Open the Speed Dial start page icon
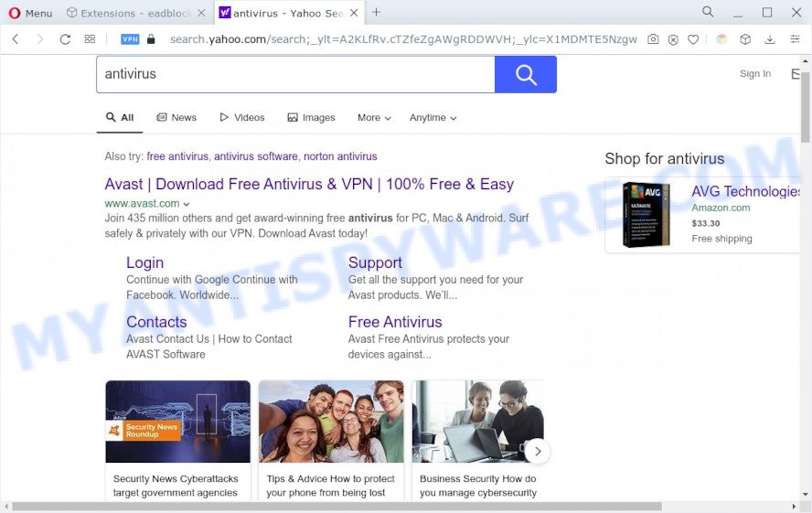The height and width of the screenshot is (513, 812). pos(90,38)
